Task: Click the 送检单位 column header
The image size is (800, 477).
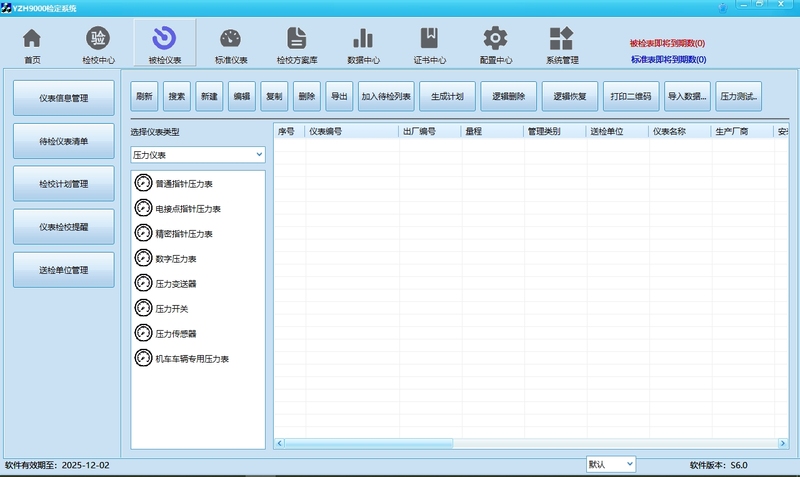Action: 618,131
